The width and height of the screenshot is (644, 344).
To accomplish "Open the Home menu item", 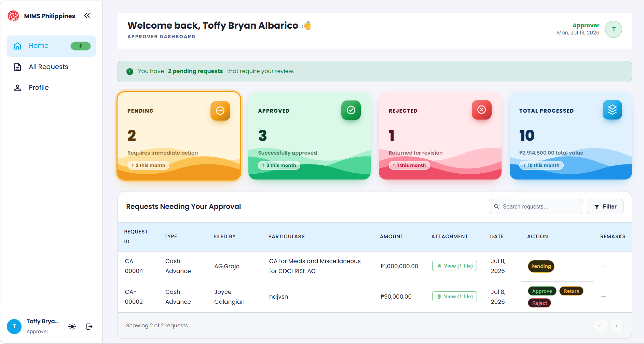I will pyautogui.click(x=51, y=46).
